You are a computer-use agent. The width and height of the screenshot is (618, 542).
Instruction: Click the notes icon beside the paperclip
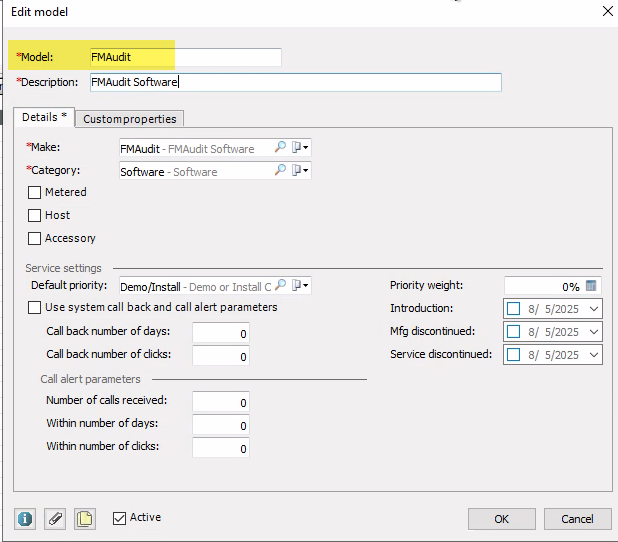point(85,519)
